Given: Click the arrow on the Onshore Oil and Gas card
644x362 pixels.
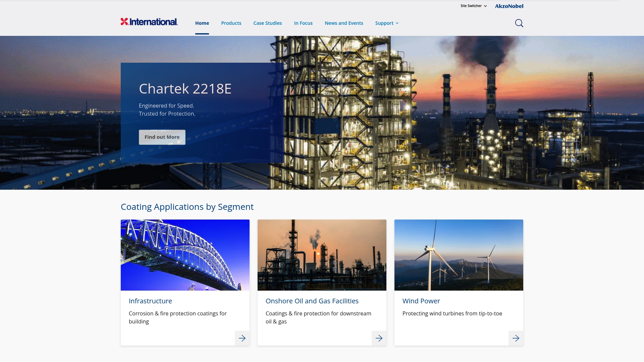Looking at the screenshot, I should tap(379, 338).
